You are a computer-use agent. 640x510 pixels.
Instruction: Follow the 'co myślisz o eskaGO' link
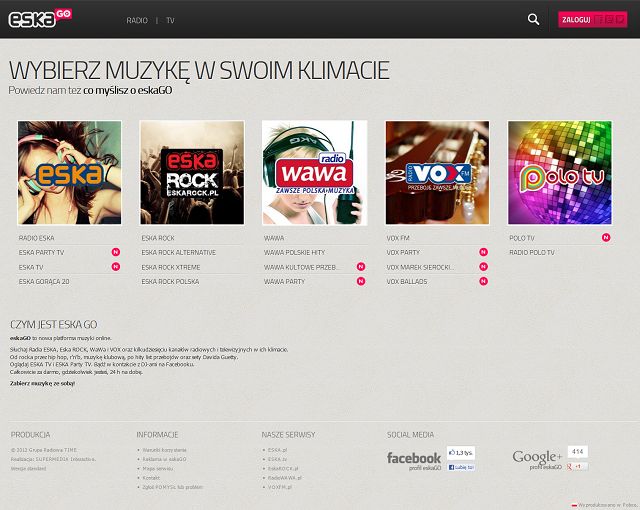(127, 91)
